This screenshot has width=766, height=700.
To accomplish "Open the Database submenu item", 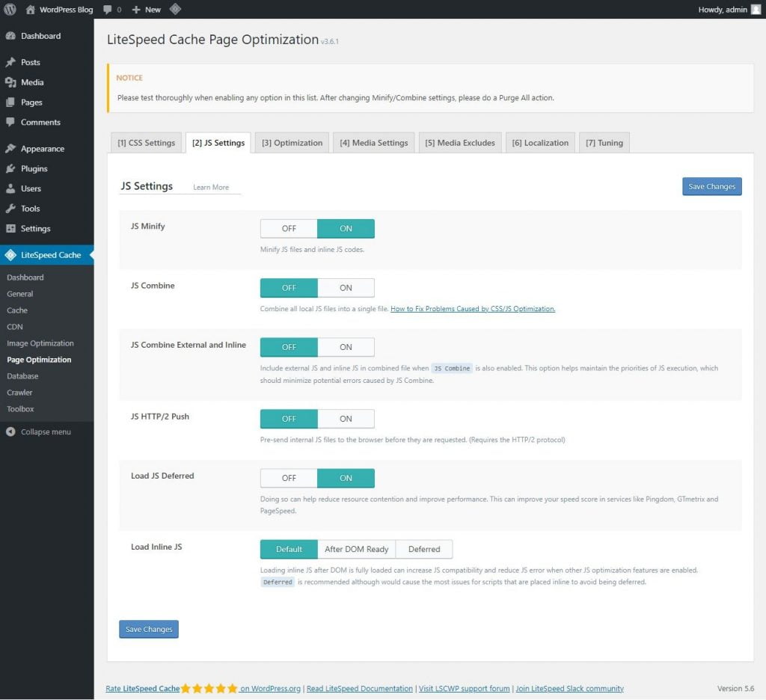I will [22, 376].
